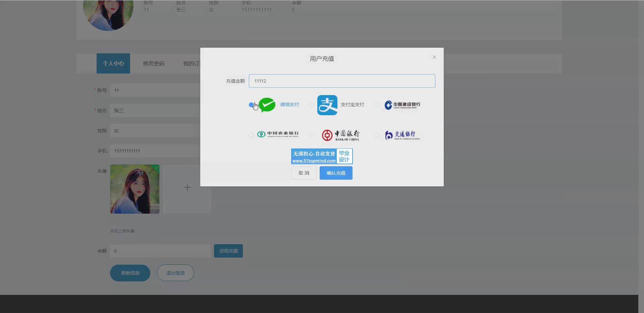Screen dimensions: 644x313
Task: Click the 余额 balance field
Action: [160, 251]
